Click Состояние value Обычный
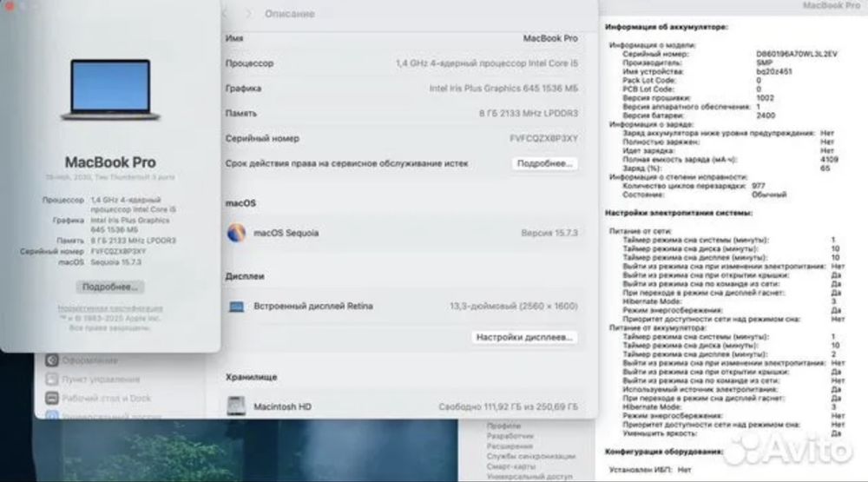Image resolution: width=868 pixels, height=482 pixels. (769, 195)
